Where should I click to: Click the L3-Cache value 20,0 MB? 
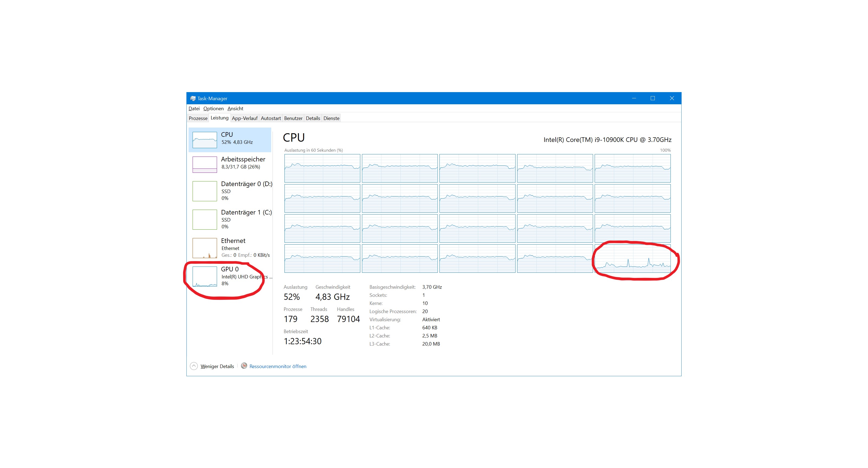click(431, 344)
